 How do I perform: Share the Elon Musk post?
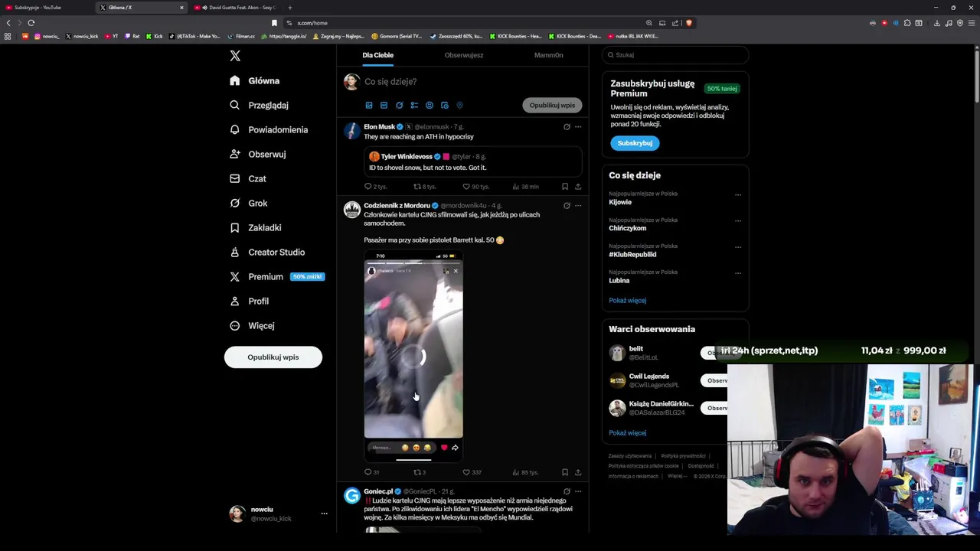coord(578,186)
